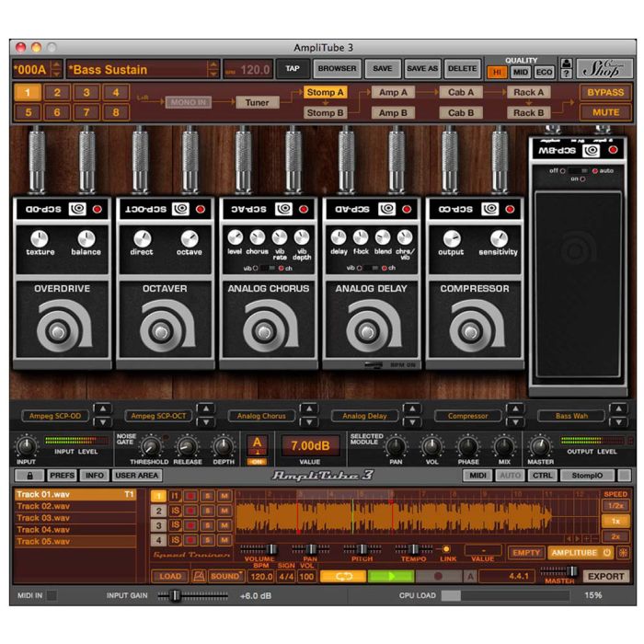Click the question mark help icon
This screenshot has height=644, width=644.
(x=567, y=74)
